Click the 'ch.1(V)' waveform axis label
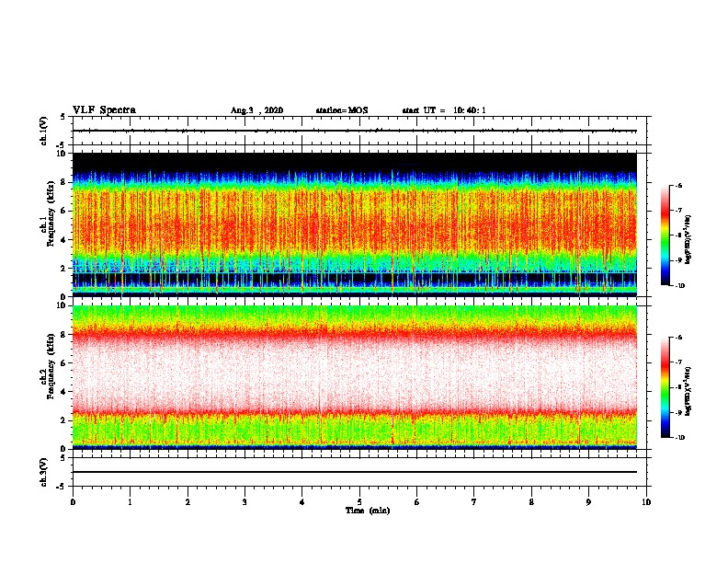This screenshot has width=728, height=563. point(43,131)
